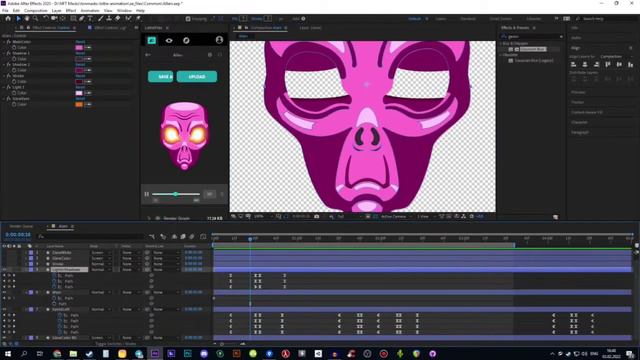Viewport: 640px width, 360px height.
Task: Select the Eraser tool
Action: [x=118, y=18]
